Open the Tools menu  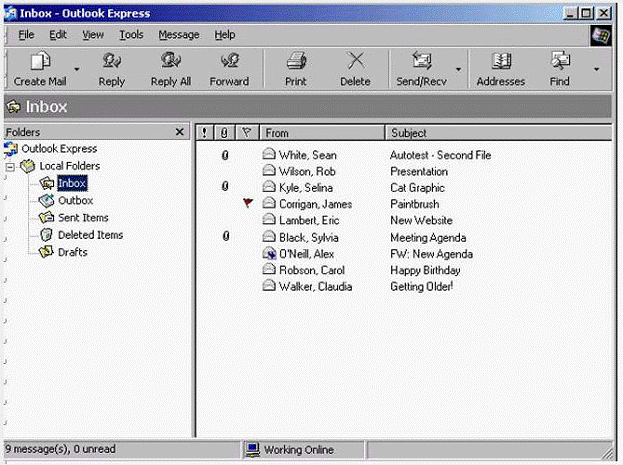coord(131,34)
